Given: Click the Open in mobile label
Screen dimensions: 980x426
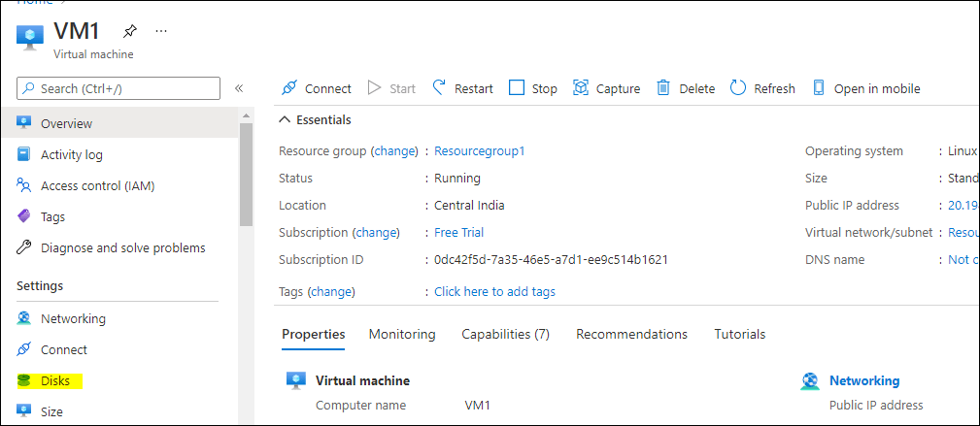Looking at the screenshot, I should pyautogui.click(x=877, y=88).
